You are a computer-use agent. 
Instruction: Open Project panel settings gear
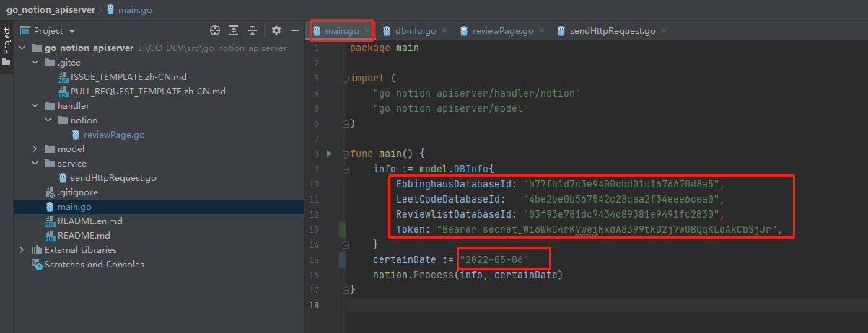point(276,30)
